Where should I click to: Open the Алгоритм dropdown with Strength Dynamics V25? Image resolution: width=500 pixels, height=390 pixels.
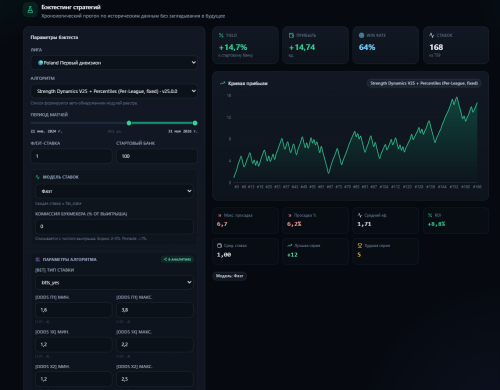114,91
